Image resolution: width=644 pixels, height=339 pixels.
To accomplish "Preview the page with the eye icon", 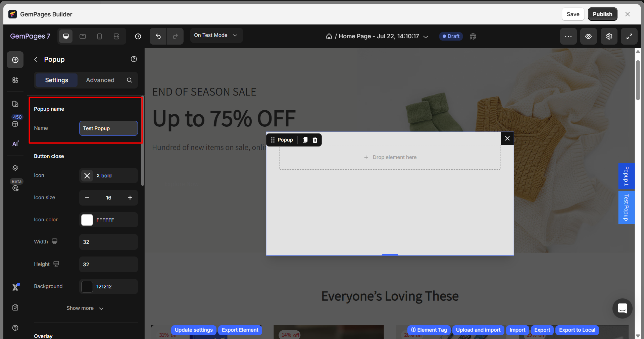I will pyautogui.click(x=589, y=36).
